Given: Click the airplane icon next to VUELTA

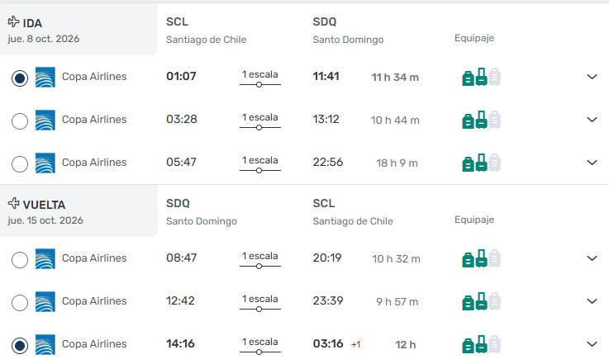Looking at the screenshot, I should [13, 203].
